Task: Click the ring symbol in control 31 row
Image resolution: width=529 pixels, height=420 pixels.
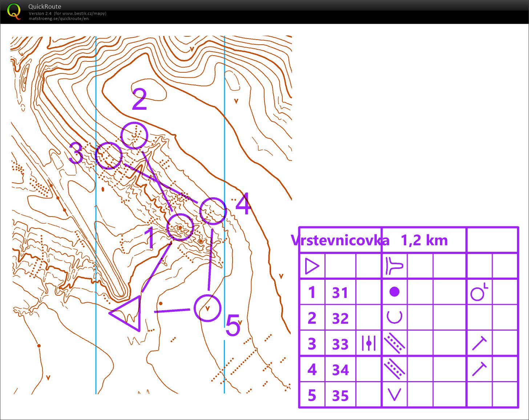Action: (478, 293)
